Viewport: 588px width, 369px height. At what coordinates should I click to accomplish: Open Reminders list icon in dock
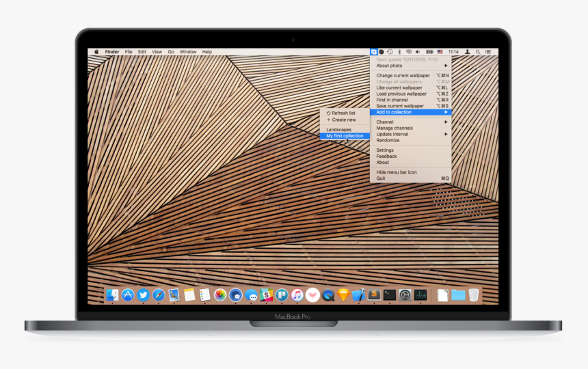[x=204, y=295]
